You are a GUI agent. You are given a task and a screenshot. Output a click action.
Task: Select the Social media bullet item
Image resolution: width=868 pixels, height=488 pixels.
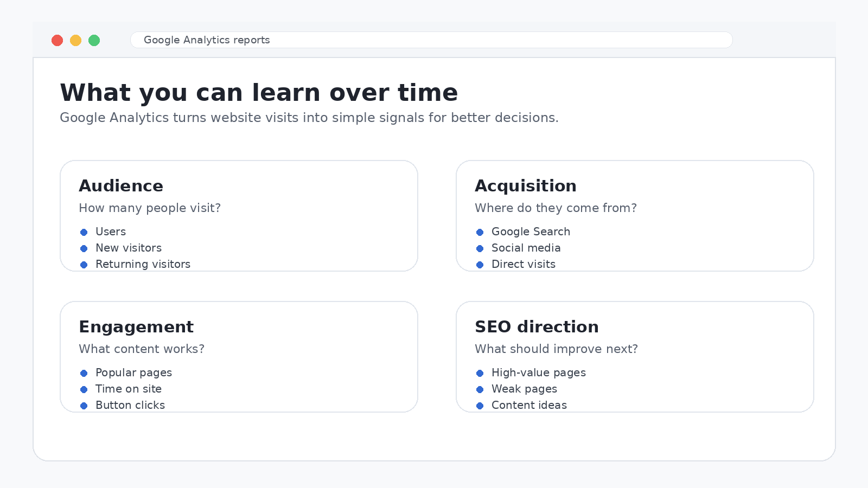coord(518,248)
